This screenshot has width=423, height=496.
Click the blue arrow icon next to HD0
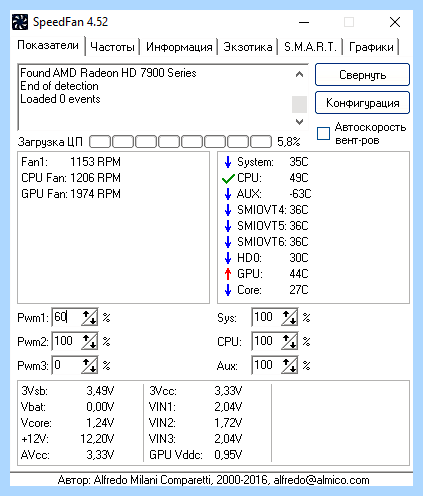pos(228,258)
